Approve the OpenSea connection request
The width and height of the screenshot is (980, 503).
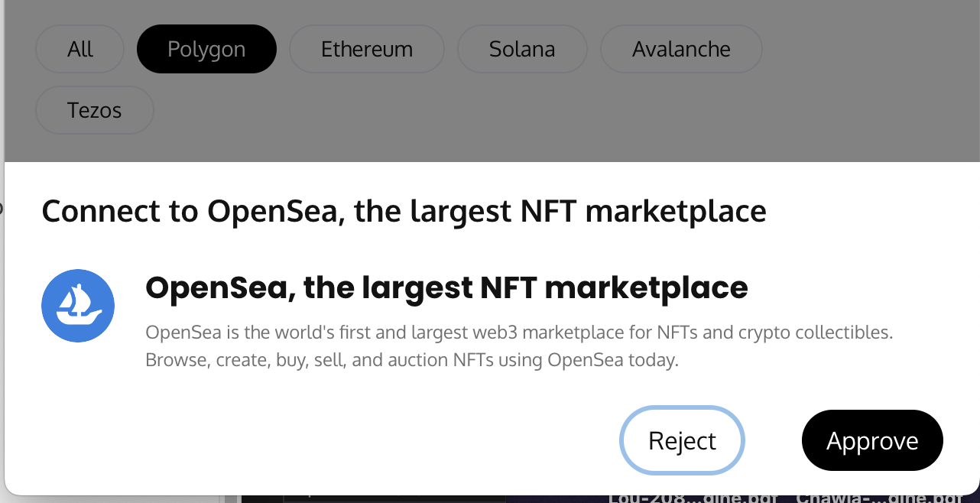coord(872,440)
